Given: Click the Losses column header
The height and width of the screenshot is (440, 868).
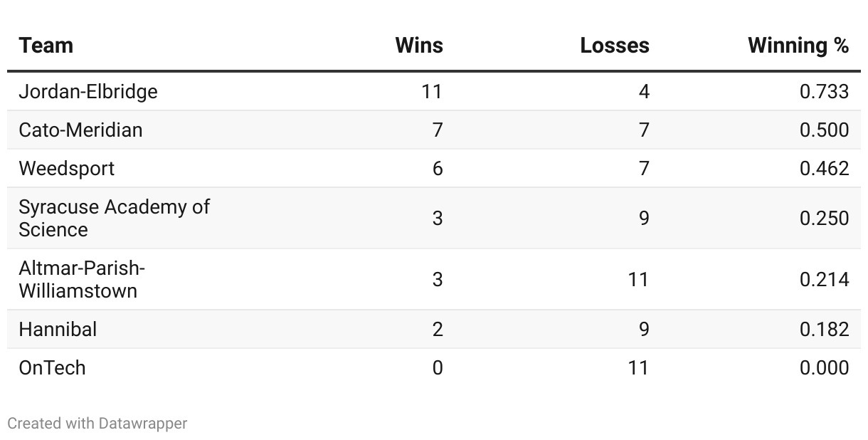Looking at the screenshot, I should (x=614, y=46).
